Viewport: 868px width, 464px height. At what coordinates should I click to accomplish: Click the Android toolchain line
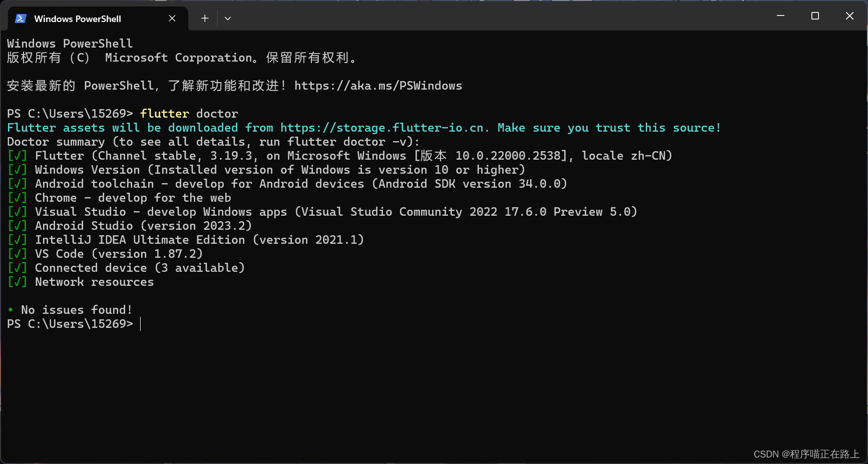287,184
